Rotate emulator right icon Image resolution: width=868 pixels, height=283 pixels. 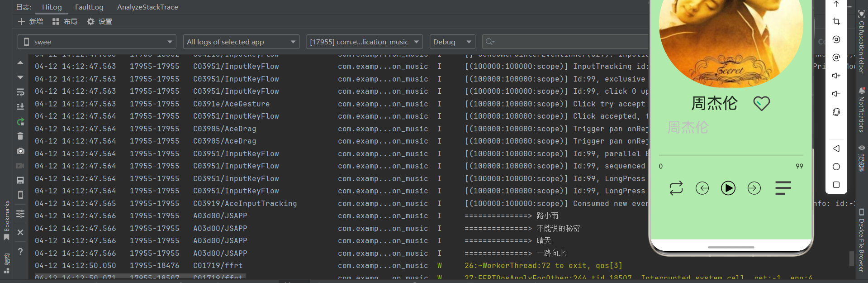[x=836, y=58]
